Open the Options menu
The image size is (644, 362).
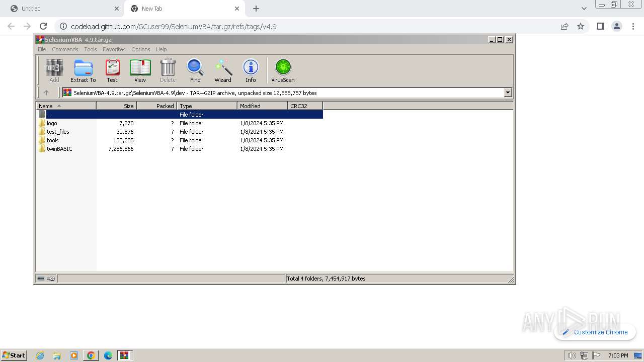point(141,49)
